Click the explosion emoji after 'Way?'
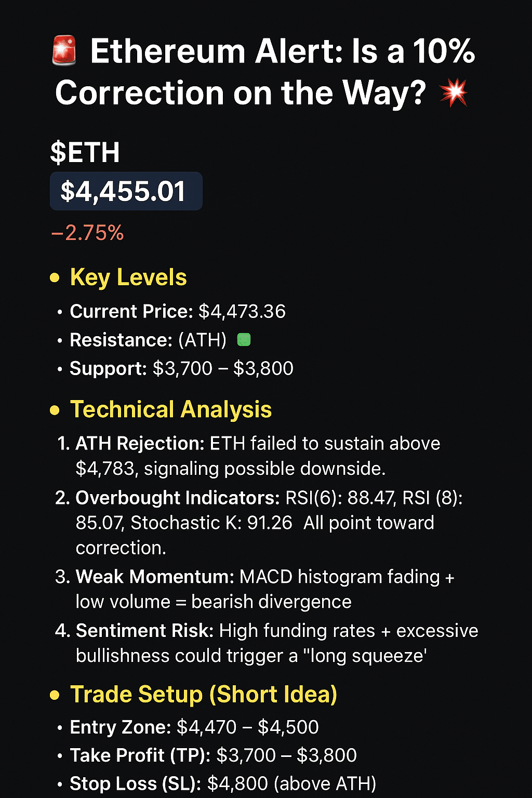The height and width of the screenshot is (798, 532). pos(453,93)
